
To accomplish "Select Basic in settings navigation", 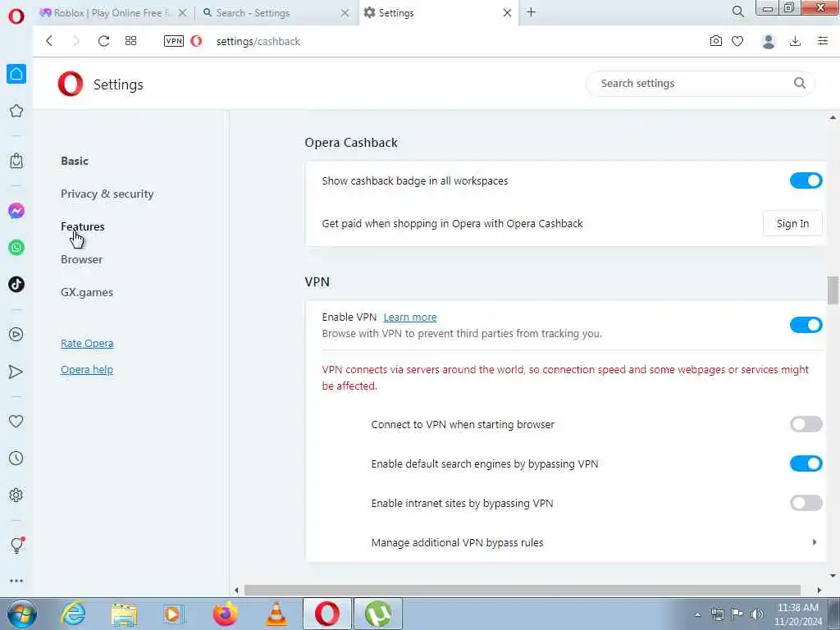I will click(75, 161).
